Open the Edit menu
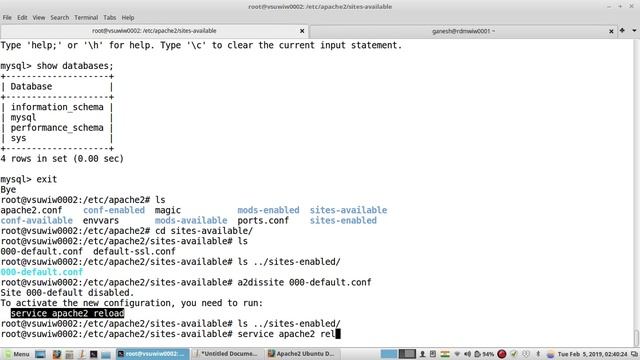Viewport: 640px width, 360px height. coord(22,18)
